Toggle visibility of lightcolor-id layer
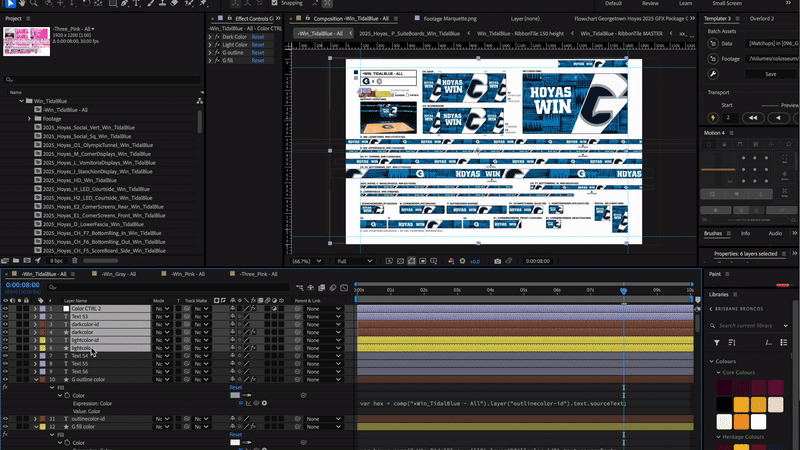Viewport: 800px width, 450px height. (x=5, y=340)
